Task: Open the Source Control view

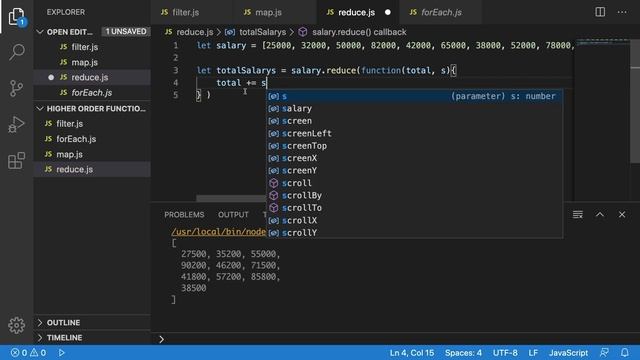Action: point(17,88)
